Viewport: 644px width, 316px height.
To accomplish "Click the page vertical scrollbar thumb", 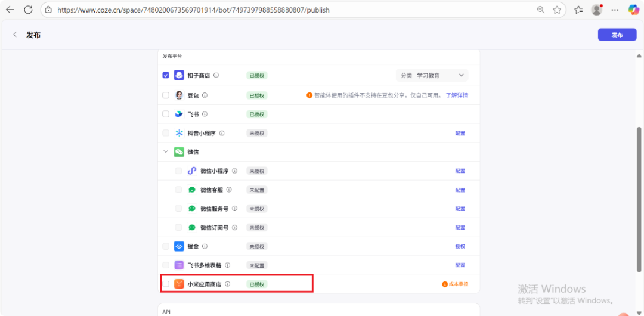I will [639, 199].
